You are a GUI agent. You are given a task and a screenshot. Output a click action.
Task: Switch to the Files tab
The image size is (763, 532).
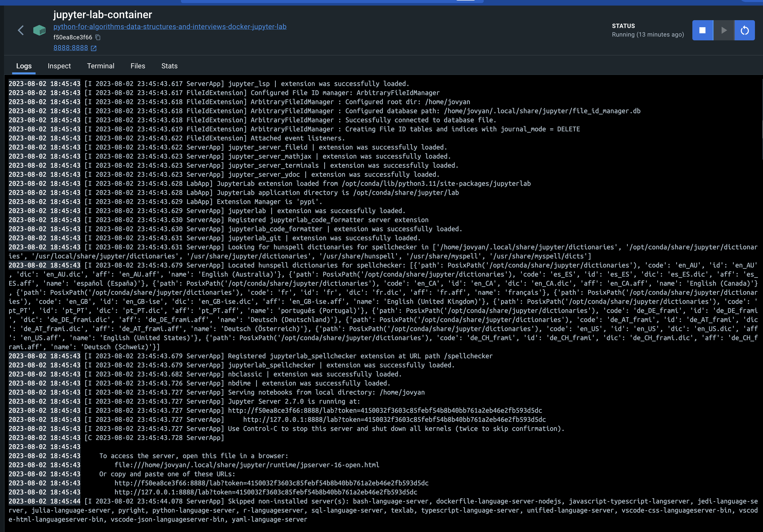coord(138,66)
